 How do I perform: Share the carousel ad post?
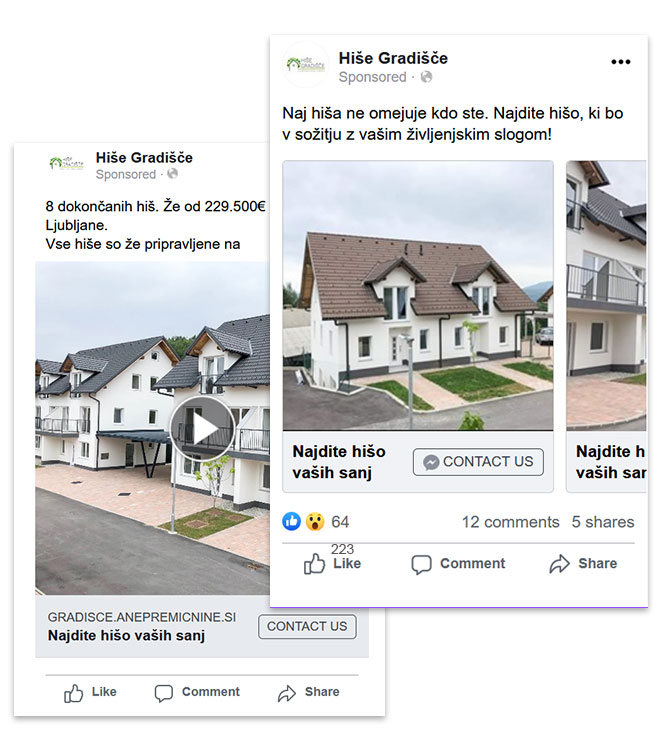[583, 563]
